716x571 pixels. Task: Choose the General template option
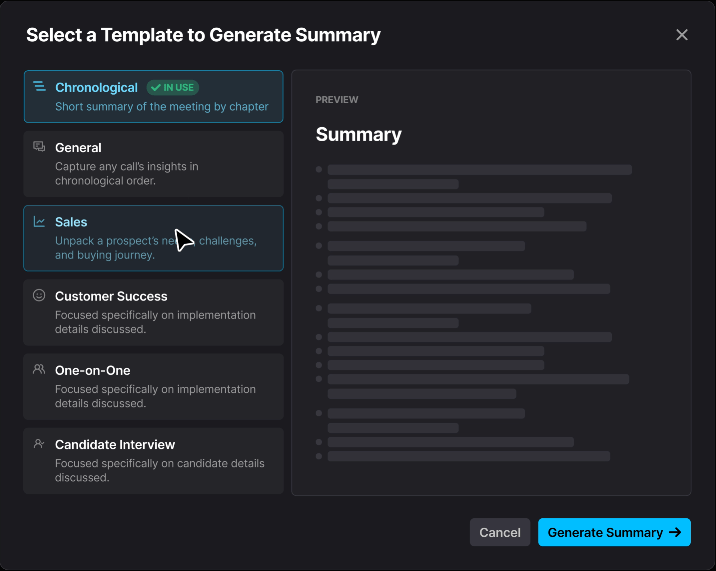pyautogui.click(x=153, y=164)
